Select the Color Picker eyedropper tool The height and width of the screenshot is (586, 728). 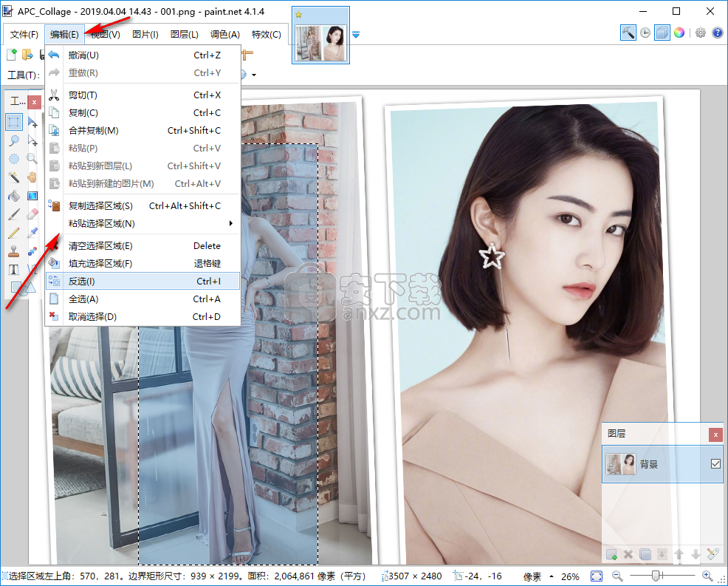(32, 232)
